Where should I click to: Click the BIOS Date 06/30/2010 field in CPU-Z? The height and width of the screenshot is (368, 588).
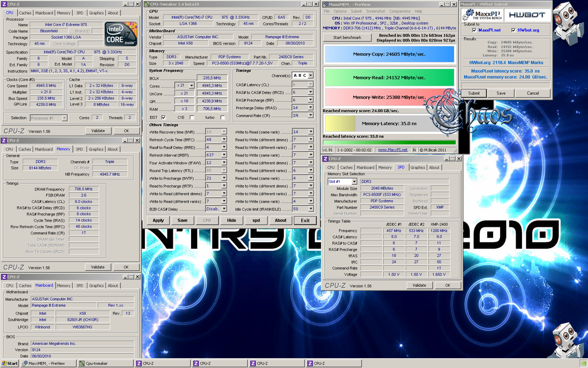click(82, 356)
